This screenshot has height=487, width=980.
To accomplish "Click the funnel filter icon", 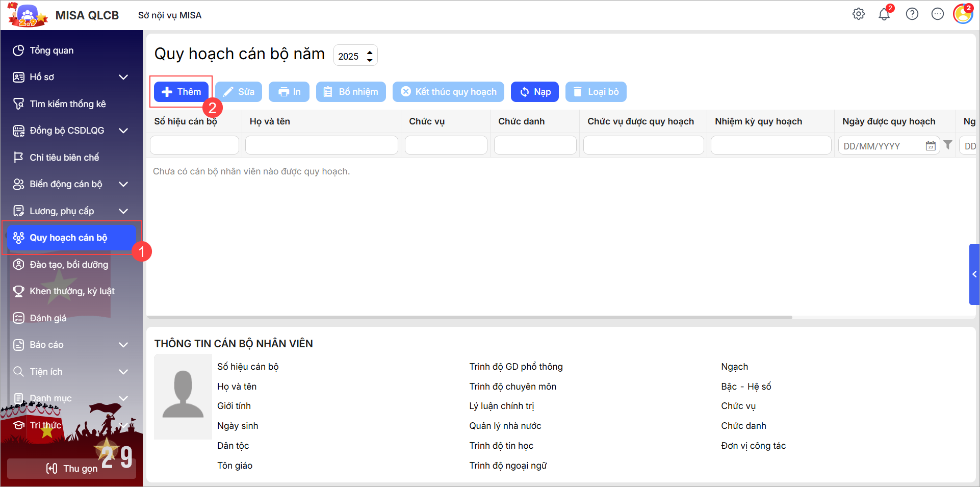I will click(948, 145).
